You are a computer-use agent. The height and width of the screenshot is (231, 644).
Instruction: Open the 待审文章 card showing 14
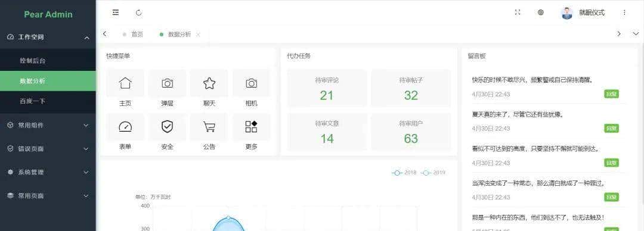[x=327, y=132]
